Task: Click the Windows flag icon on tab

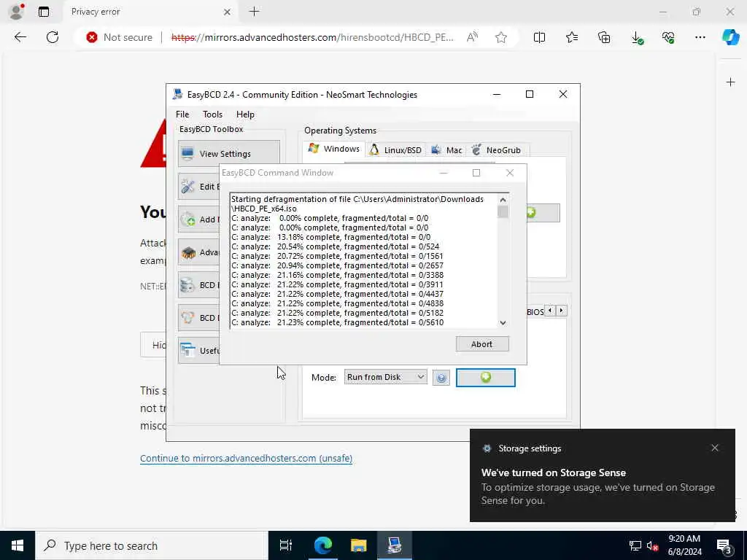Action: coord(314,148)
